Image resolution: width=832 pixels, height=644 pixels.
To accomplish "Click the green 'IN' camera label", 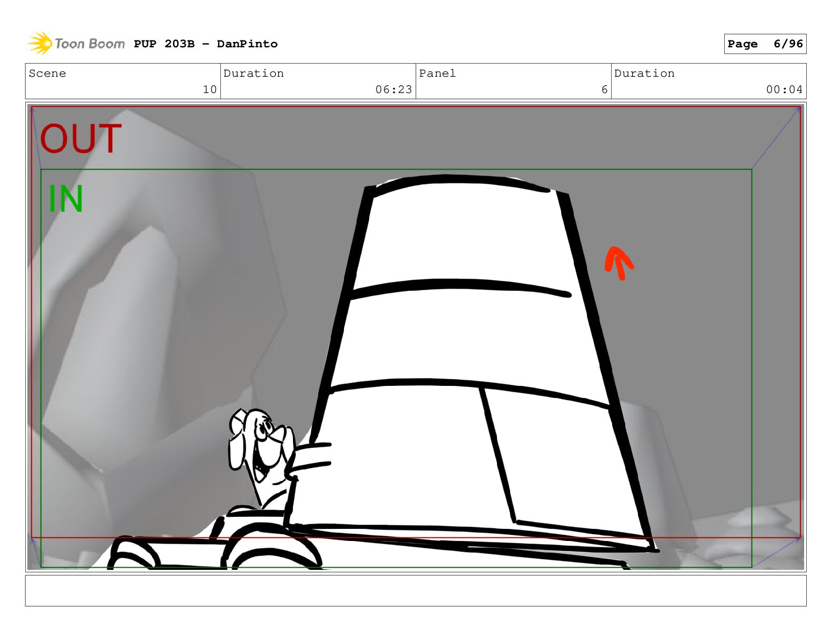I will [x=66, y=199].
